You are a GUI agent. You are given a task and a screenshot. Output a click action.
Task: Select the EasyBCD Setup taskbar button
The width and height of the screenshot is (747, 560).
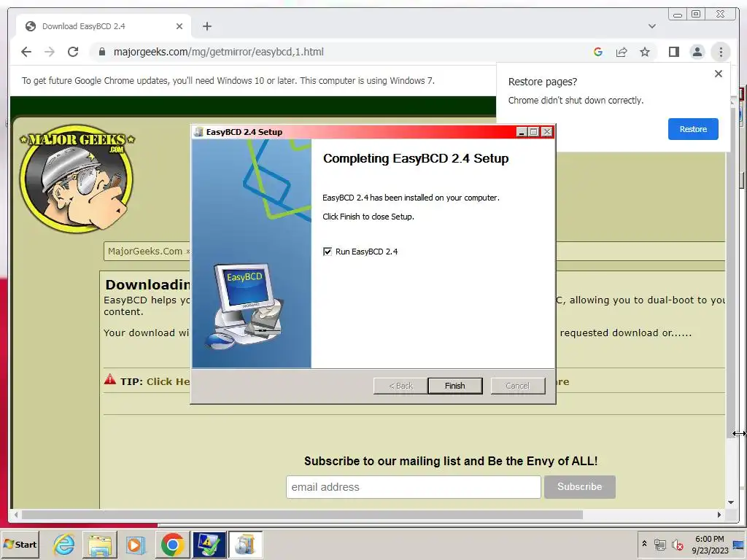[245, 544]
